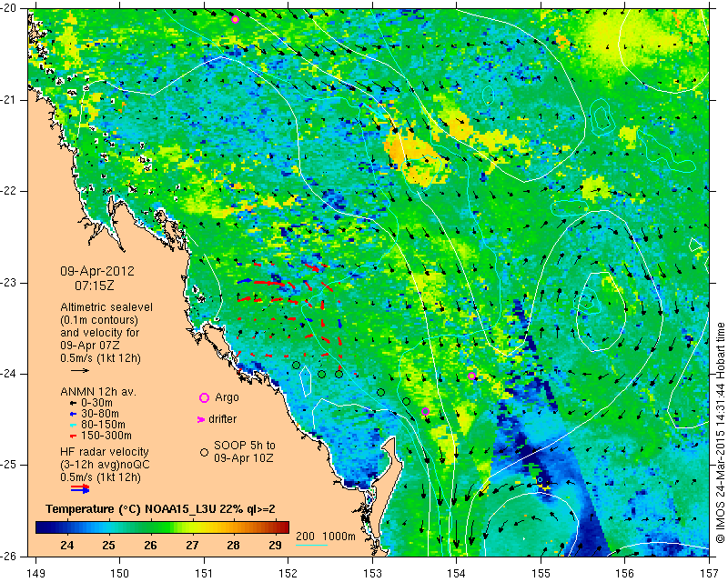Viewport: 728px width, 582px height.
Task: Select the cyan 80-150m arrow legend icon
Action: pos(73,425)
